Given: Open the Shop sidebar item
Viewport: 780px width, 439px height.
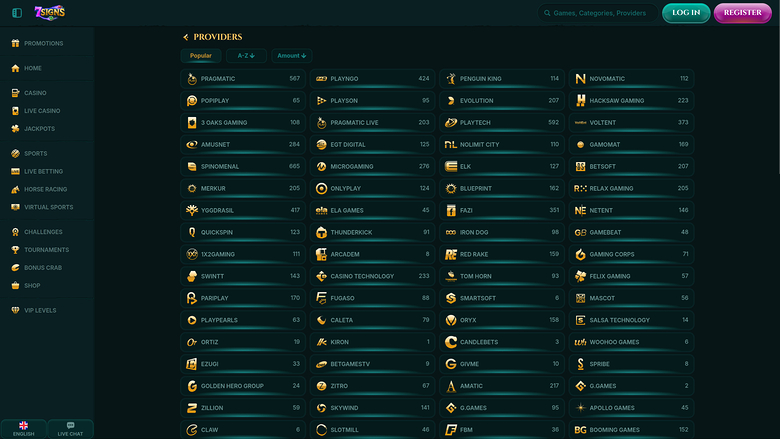Looking at the screenshot, I should pyautogui.click(x=33, y=285).
